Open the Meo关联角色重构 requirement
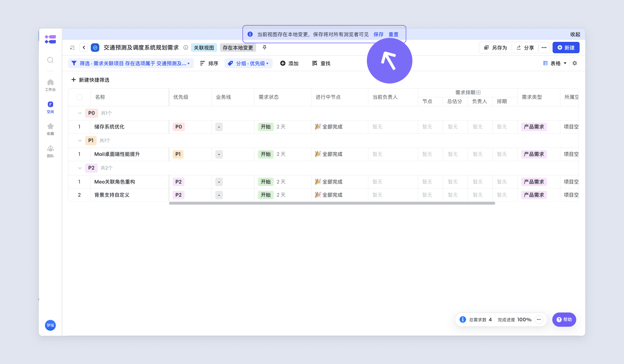 [x=114, y=182]
